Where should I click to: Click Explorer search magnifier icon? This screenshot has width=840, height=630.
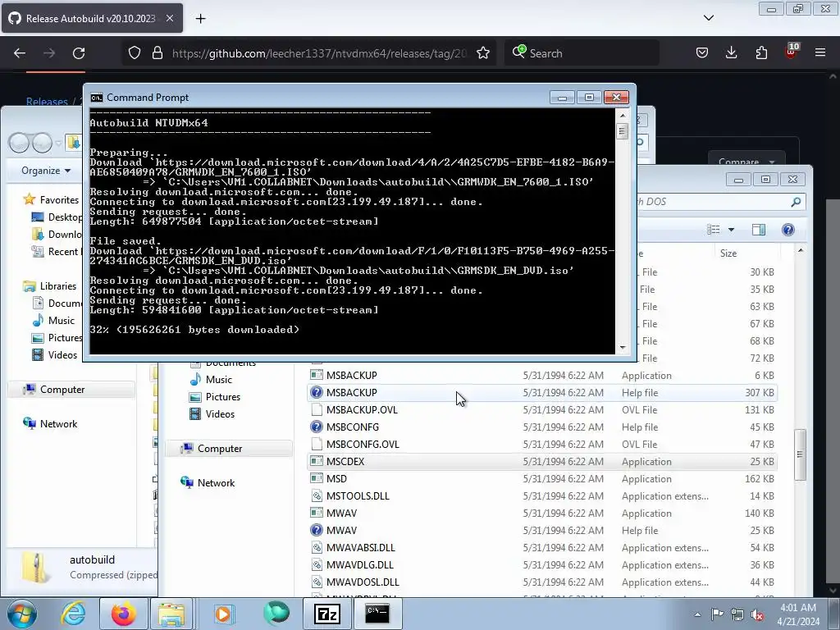(x=796, y=202)
